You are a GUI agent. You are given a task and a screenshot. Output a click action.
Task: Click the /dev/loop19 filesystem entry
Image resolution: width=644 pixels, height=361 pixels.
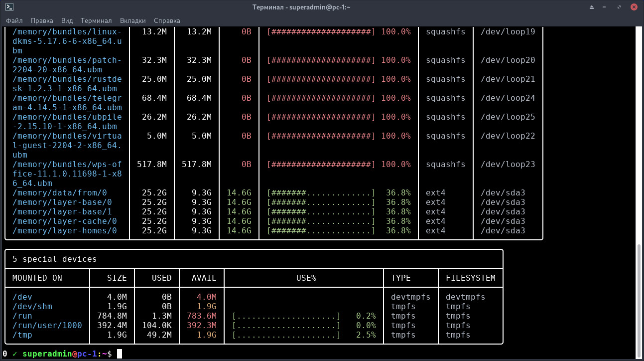tap(508, 31)
